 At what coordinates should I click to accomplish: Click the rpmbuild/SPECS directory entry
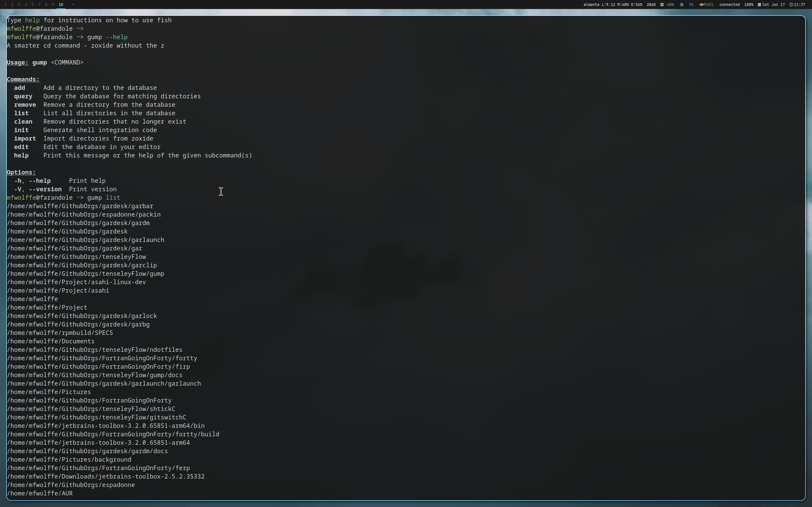(x=60, y=333)
